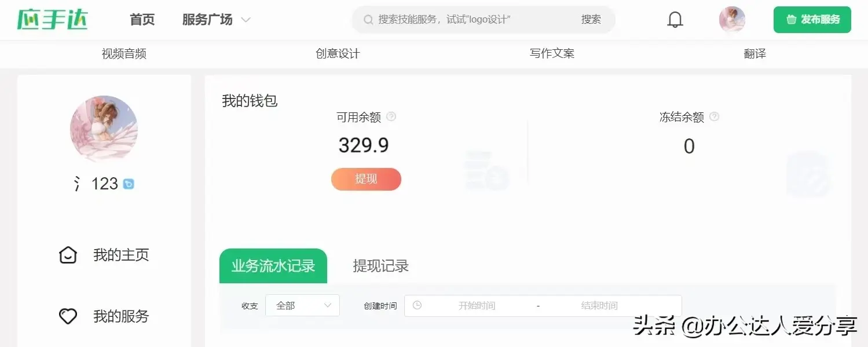This screenshot has height=347, width=868.
Task: Expand the 服务广场 dropdown
Action: [x=216, y=20]
